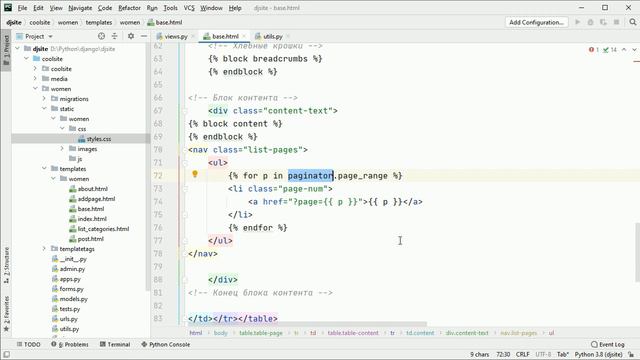Toggle the 2: Favorites side panel
The width and height of the screenshot is (640, 360).
pos(6,313)
